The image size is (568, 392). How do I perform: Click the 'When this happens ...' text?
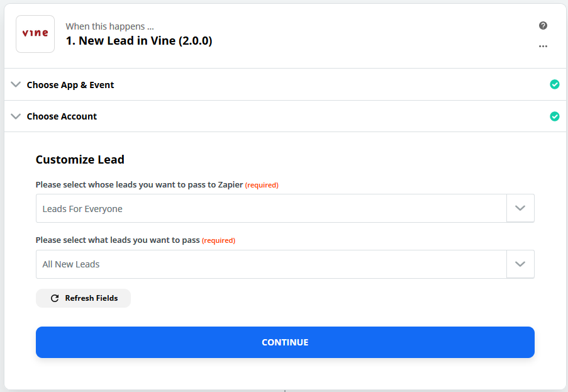pos(109,26)
